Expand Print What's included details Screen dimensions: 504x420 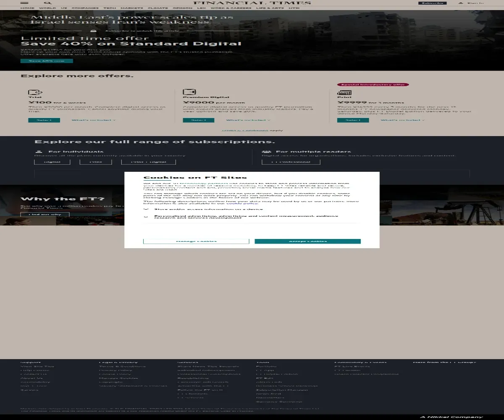402,120
